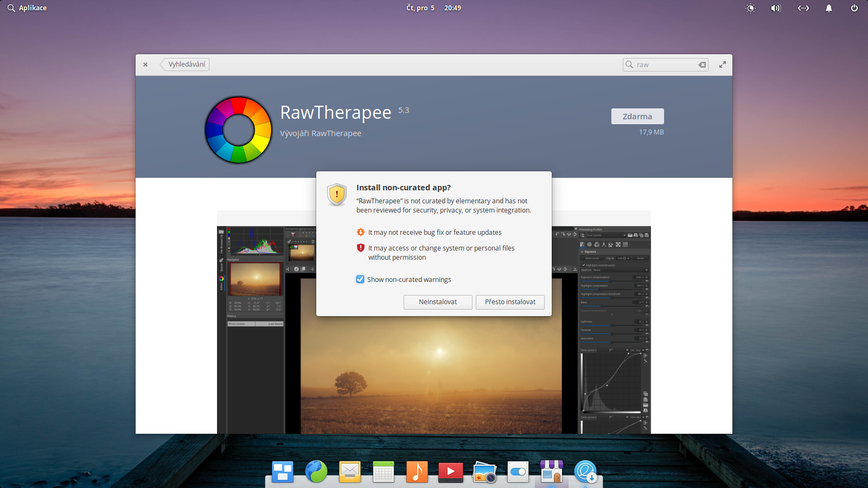Open the Multitasking View from the dock
The height and width of the screenshot is (488, 868).
283,471
